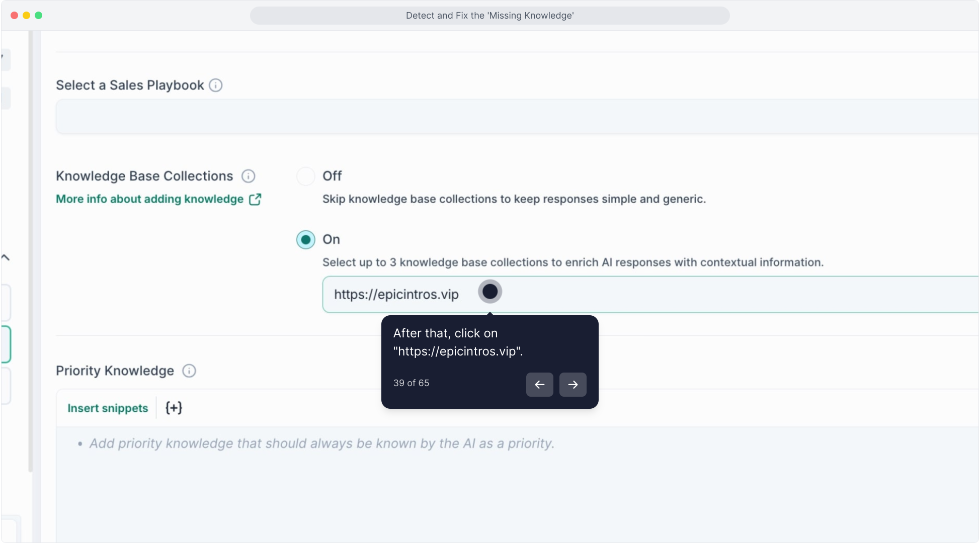Click the title bar reading Detect and Fix
This screenshot has height=543, width=980.
pyautogui.click(x=489, y=16)
